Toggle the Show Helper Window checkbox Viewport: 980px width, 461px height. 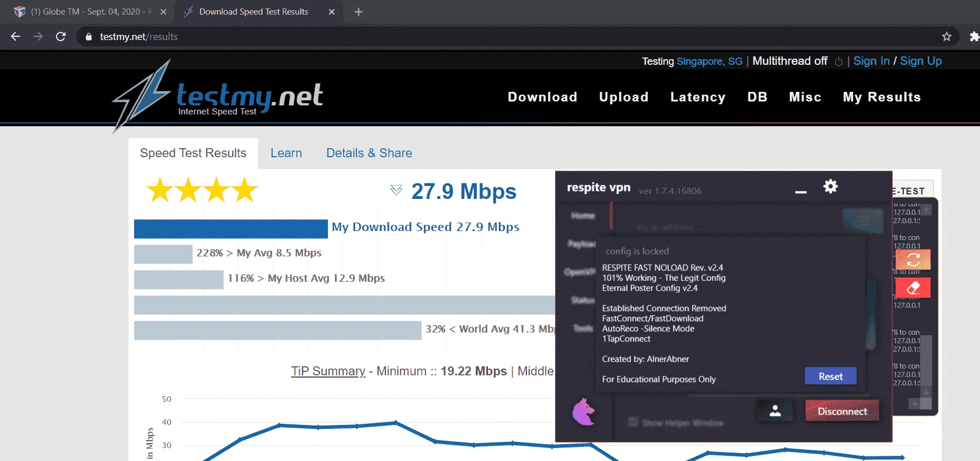[x=633, y=422]
